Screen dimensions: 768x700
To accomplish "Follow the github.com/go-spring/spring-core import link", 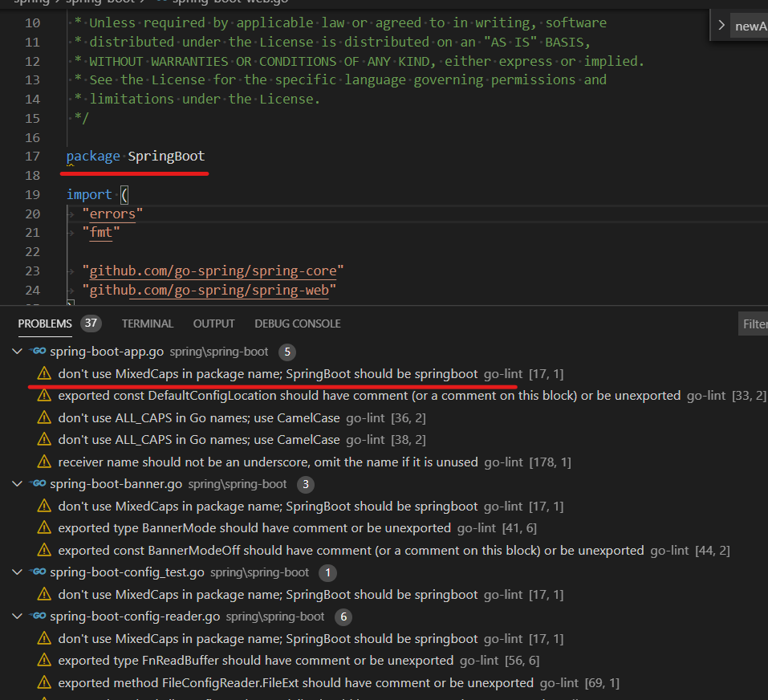I will tap(213, 271).
